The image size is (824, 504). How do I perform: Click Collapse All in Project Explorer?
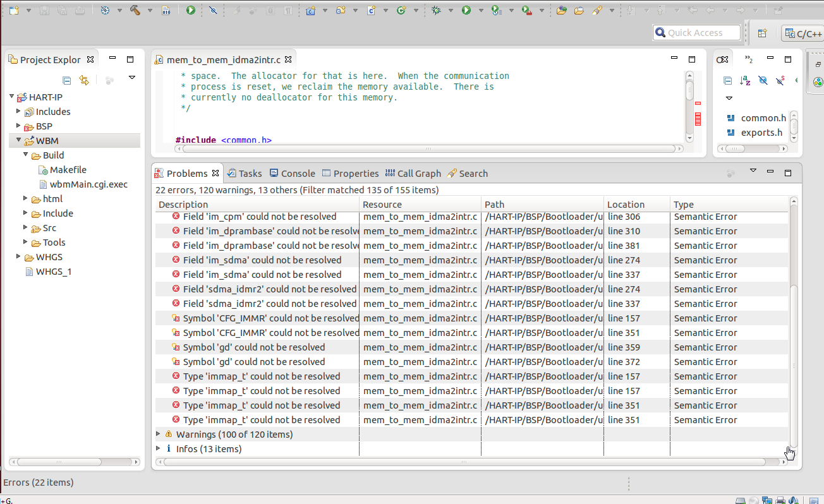point(66,80)
